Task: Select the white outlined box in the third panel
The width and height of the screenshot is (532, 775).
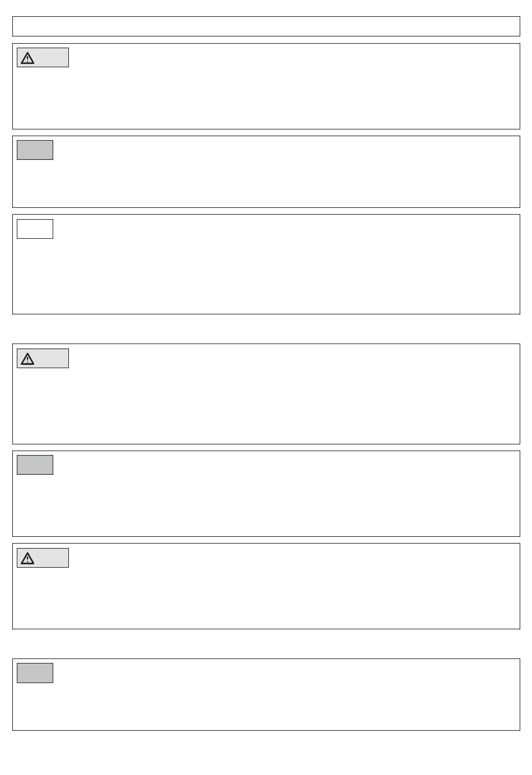Action: [35, 229]
